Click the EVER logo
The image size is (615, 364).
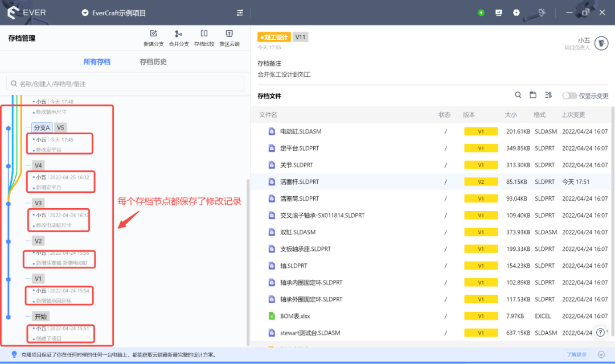(x=27, y=13)
